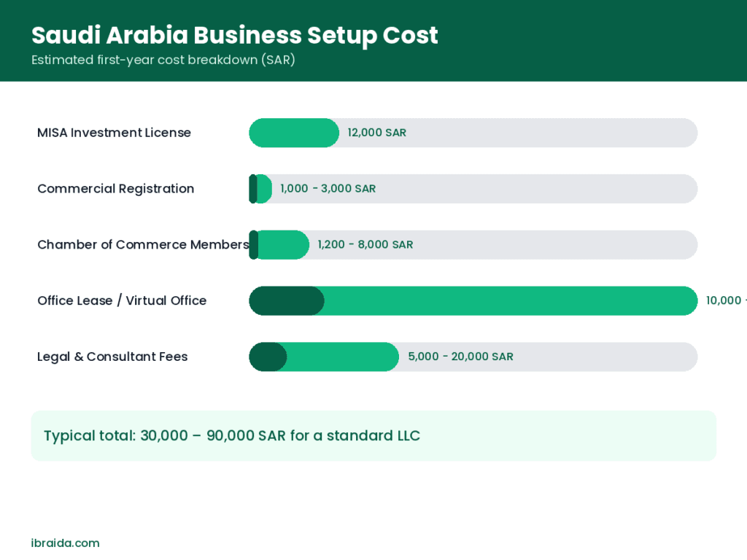Click the Typical total 30,000 – 90,000 SAR banner

(x=373, y=436)
